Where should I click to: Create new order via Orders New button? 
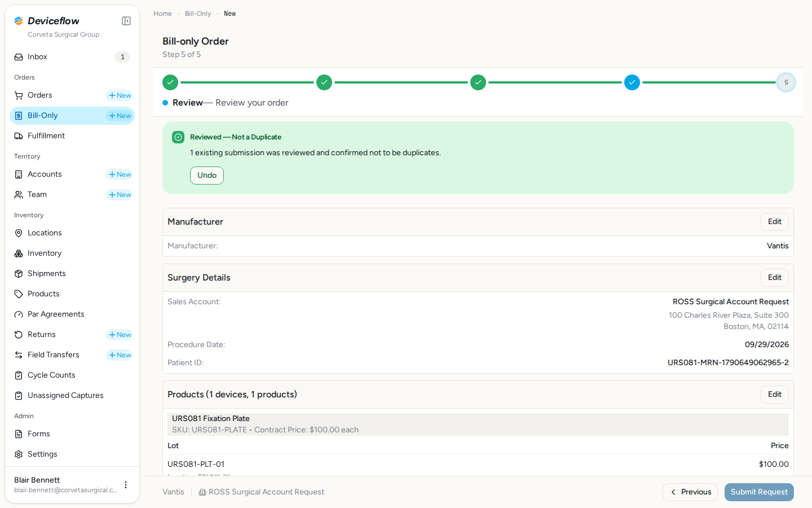(120, 95)
